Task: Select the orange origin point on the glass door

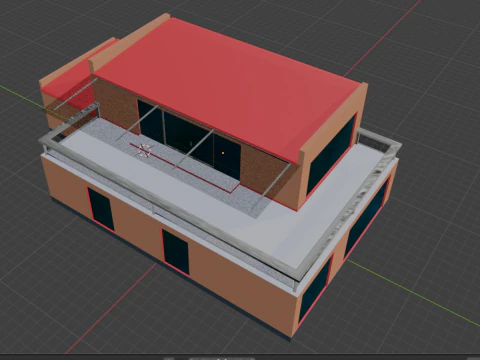Action: [223, 153]
